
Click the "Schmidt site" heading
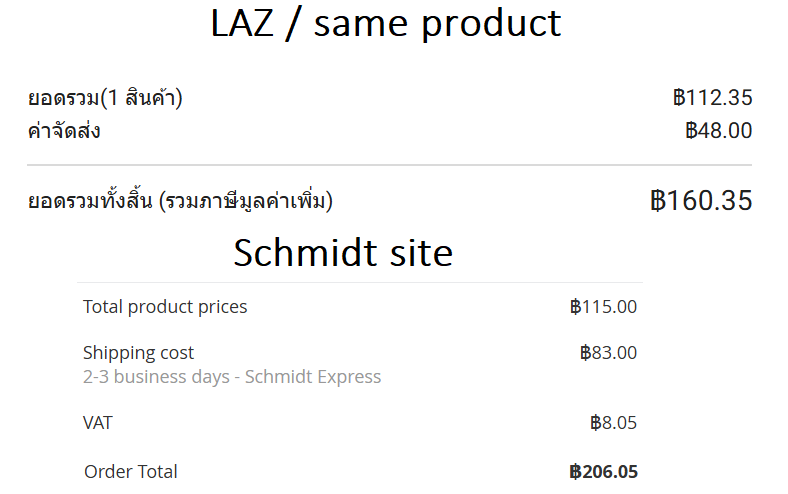click(343, 253)
